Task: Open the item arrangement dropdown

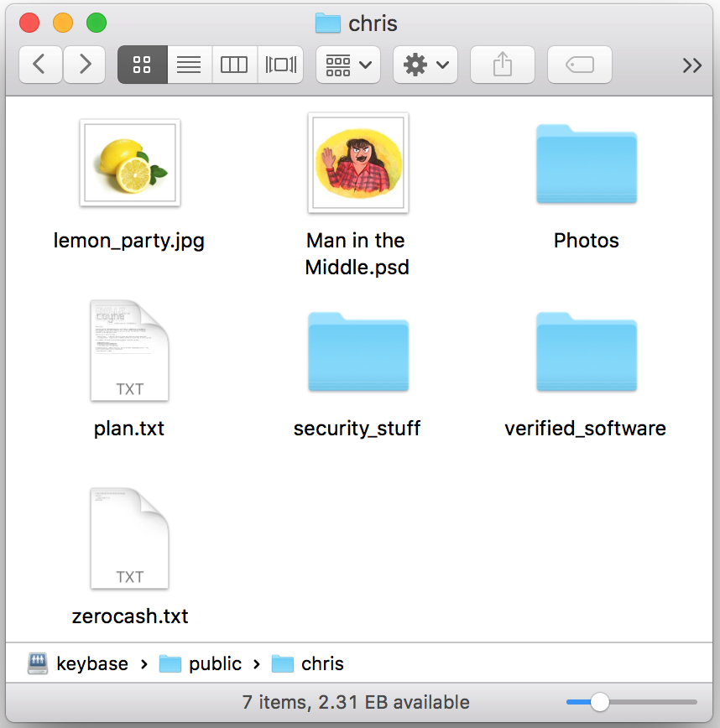Action: 348,65
